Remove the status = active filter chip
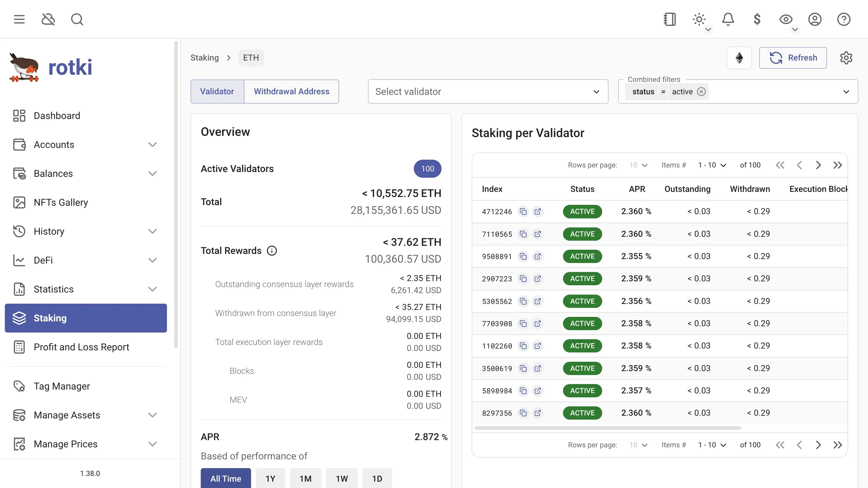 [701, 92]
